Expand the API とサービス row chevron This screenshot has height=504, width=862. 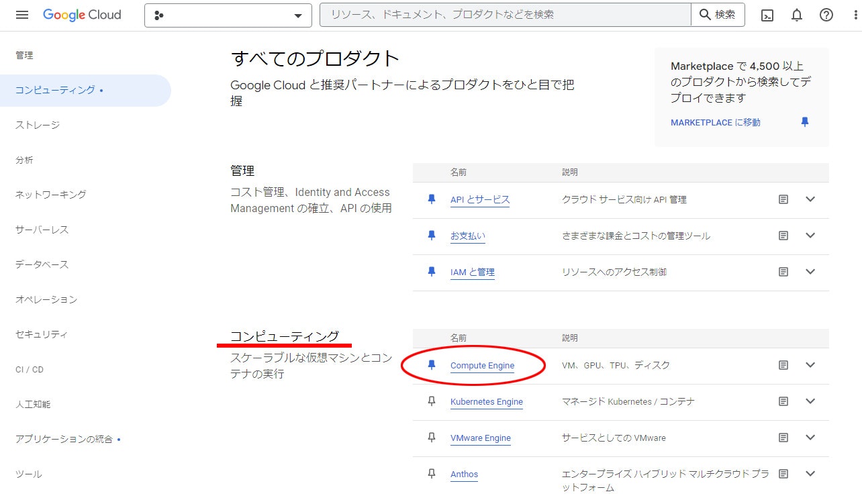810,199
